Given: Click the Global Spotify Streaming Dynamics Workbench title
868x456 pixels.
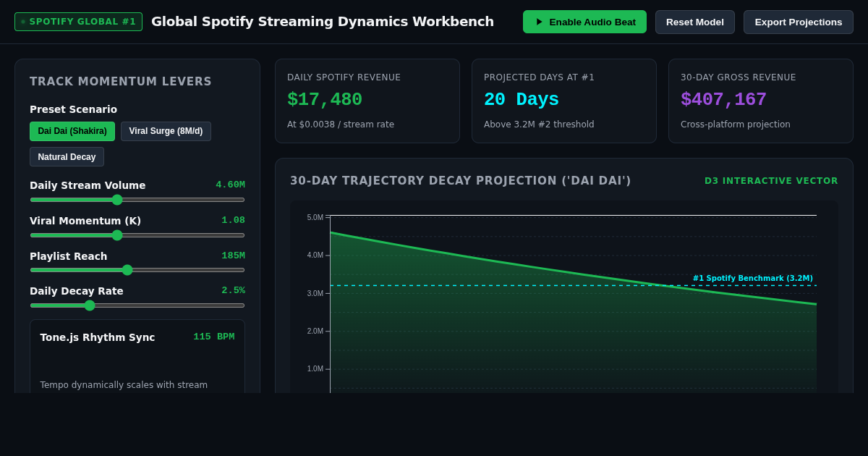Looking at the screenshot, I should coord(323,22).
